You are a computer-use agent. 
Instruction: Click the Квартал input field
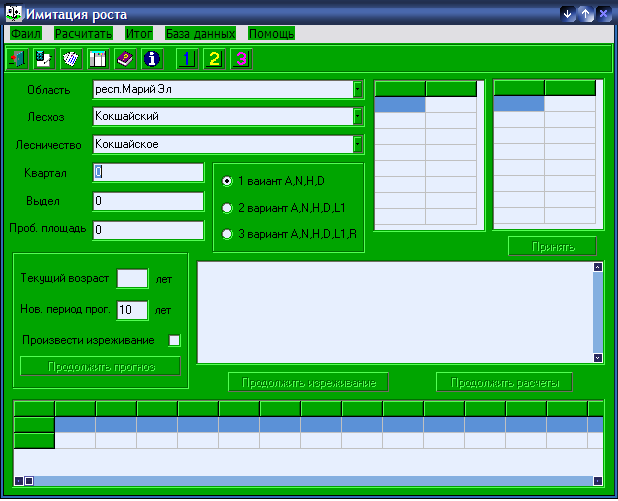click(x=148, y=172)
